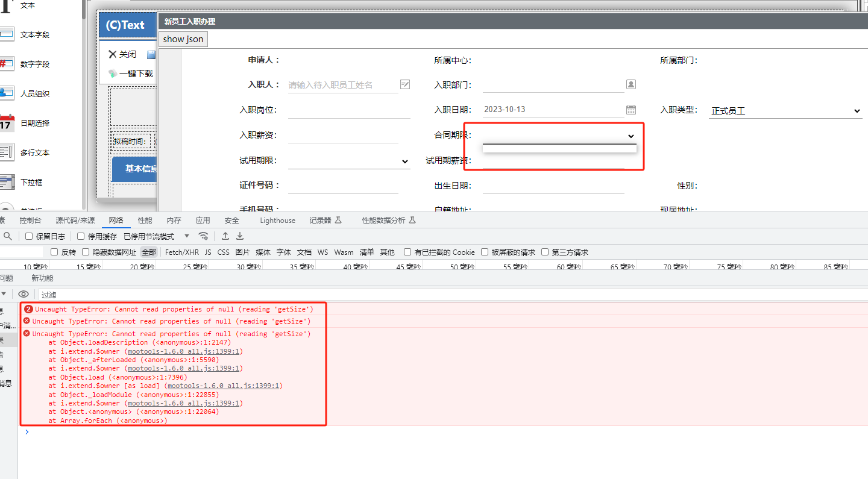
Task: Click the console 过滤 filter box
Action: pos(453,295)
